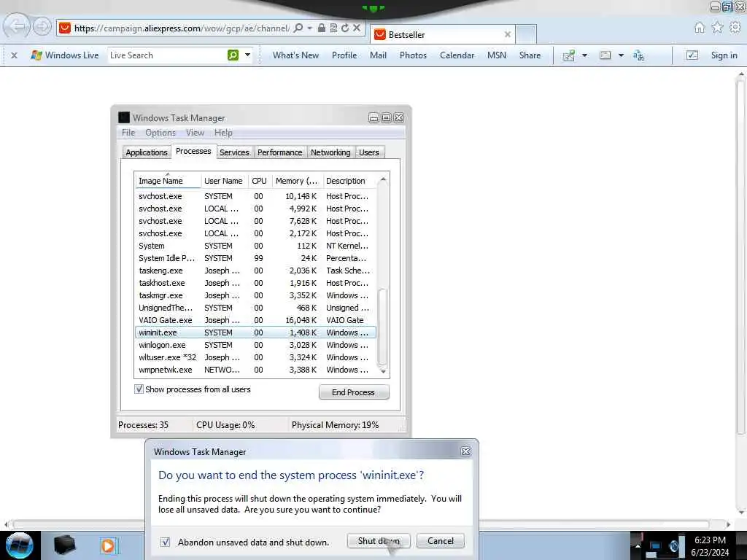747x560 pixels.
Task: Toggle Show processes from all users checkbox
Action: click(x=139, y=389)
